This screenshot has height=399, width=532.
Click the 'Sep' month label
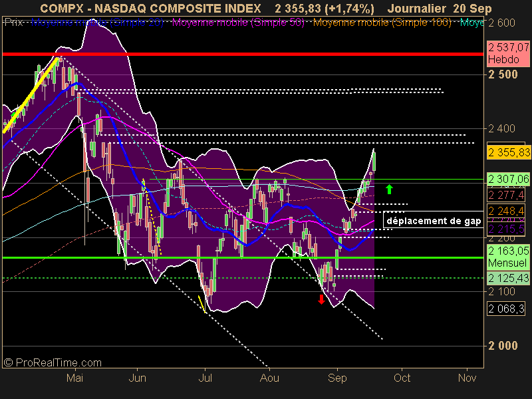pos(337,378)
